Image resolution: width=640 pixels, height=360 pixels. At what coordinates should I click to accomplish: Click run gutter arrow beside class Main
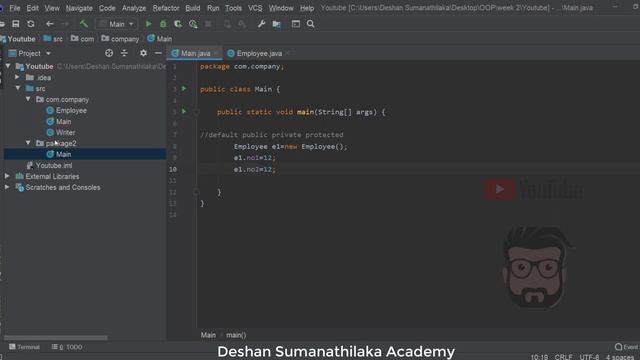pyautogui.click(x=184, y=89)
